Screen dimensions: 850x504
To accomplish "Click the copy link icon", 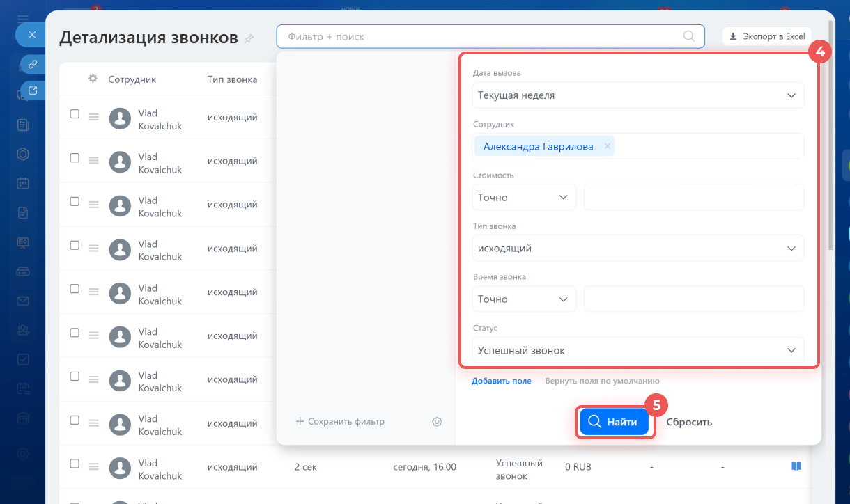I will point(32,64).
